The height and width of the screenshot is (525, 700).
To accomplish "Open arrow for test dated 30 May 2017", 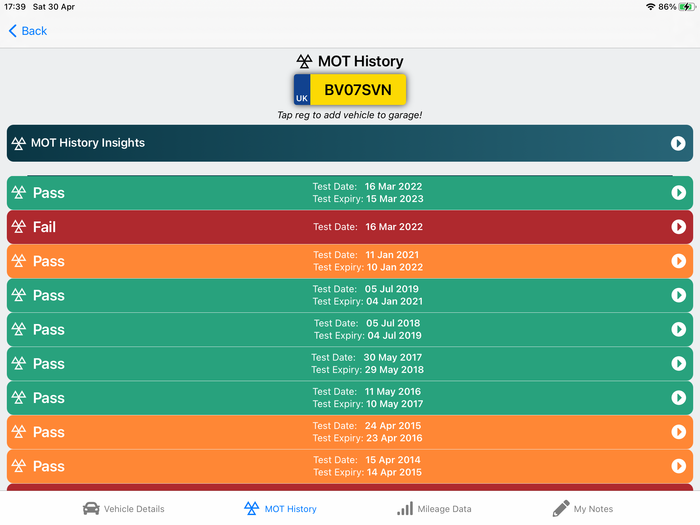I will tap(678, 363).
